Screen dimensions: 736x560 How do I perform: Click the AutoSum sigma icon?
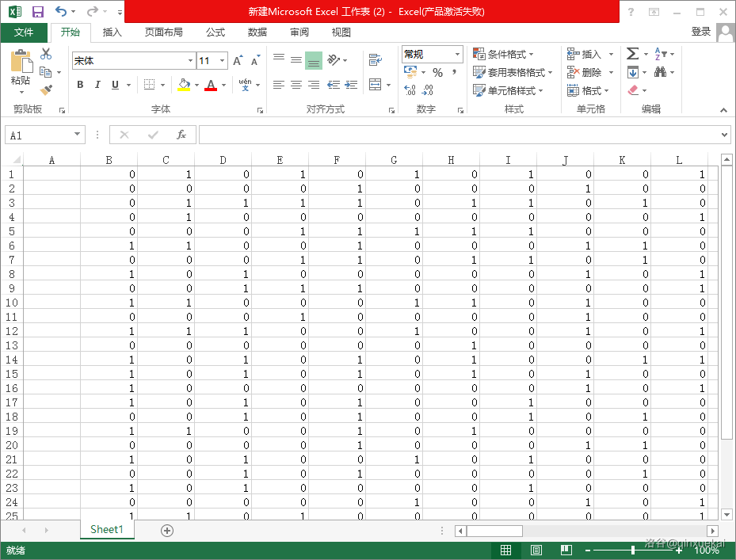click(632, 54)
